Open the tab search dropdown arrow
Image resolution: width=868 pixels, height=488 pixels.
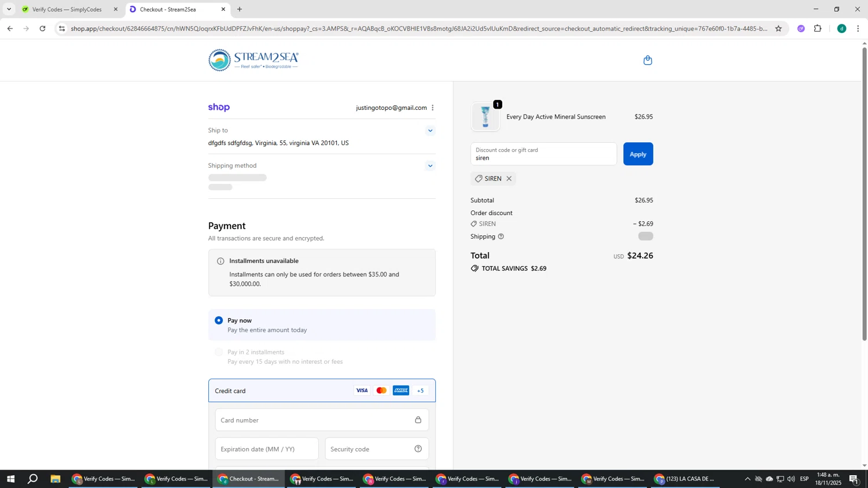tap(9, 9)
